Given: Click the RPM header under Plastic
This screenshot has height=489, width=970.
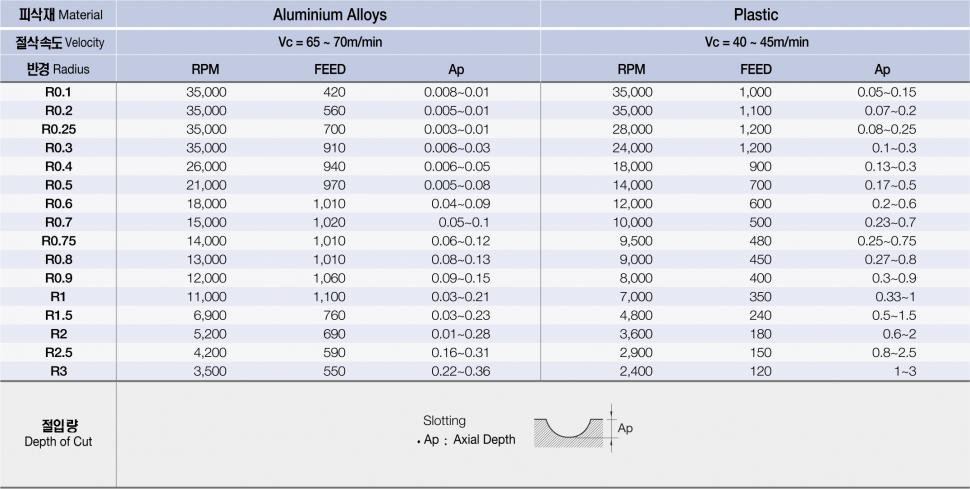Looking at the screenshot, I should click(631, 70).
